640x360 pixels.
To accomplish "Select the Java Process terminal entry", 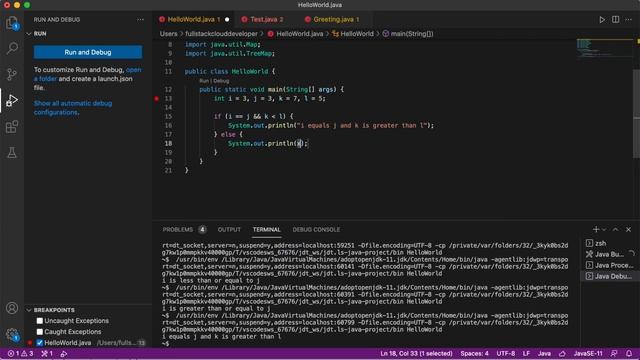I will pyautogui.click(x=608, y=265).
